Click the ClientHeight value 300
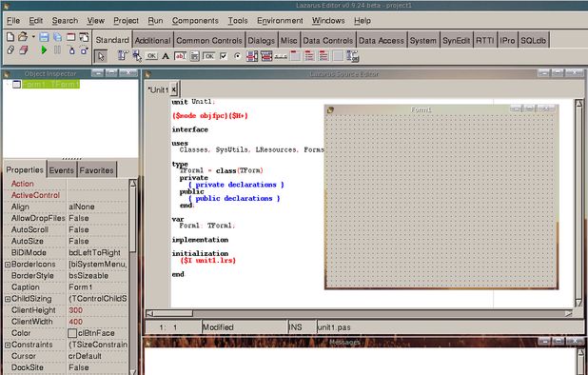The height and width of the screenshot is (375, 588). point(75,310)
